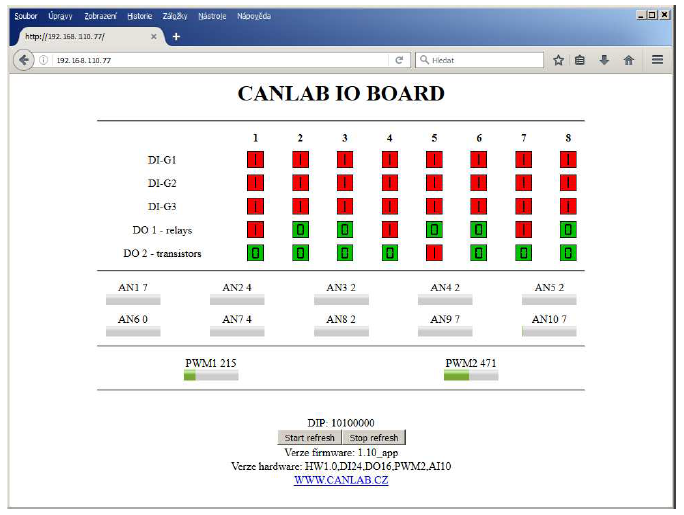Close the 192.168.110.77 tab

tap(154, 37)
